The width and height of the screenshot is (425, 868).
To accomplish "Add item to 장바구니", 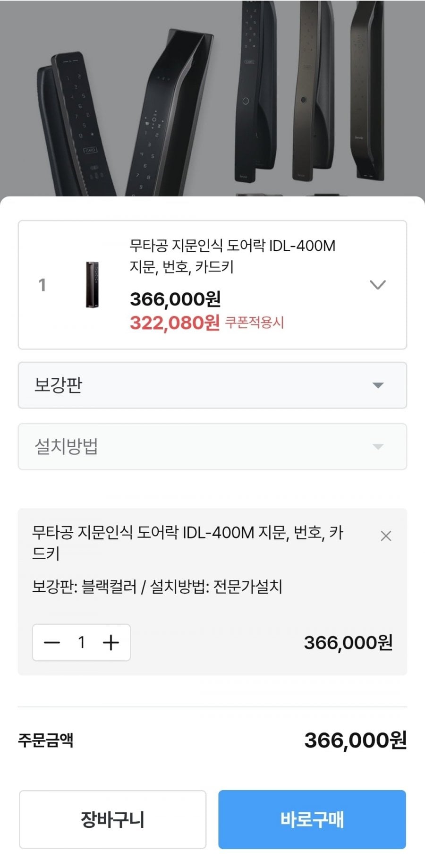I will click(x=112, y=819).
